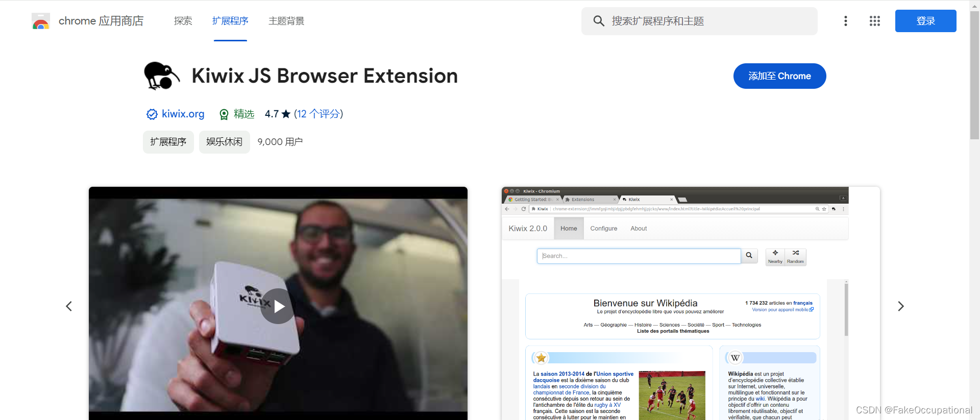Go to the previous screenshot
980x420 pixels.
[69, 306]
